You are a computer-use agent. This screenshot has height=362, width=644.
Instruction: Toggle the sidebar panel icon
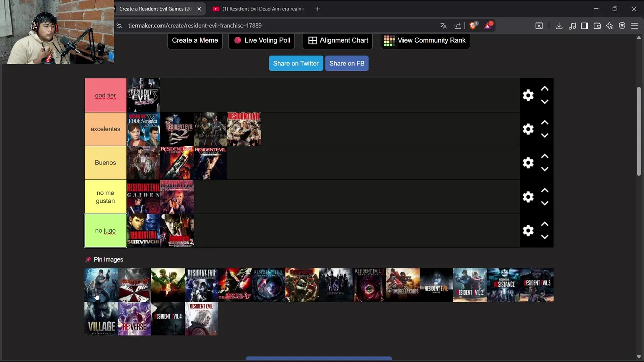click(584, 26)
